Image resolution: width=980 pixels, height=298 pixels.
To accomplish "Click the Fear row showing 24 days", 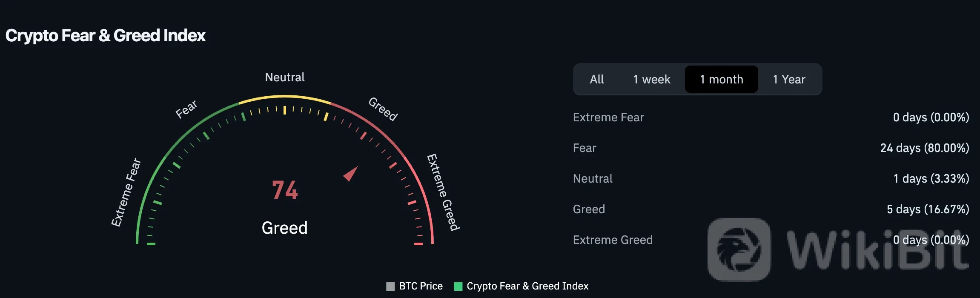I will point(771,148).
